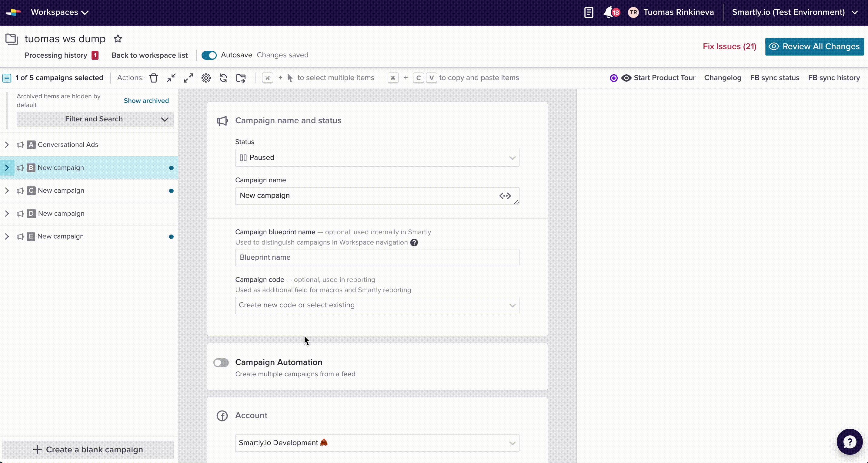The width and height of the screenshot is (868, 463).
Task: Click the copy campaign icon
Action: (241, 78)
